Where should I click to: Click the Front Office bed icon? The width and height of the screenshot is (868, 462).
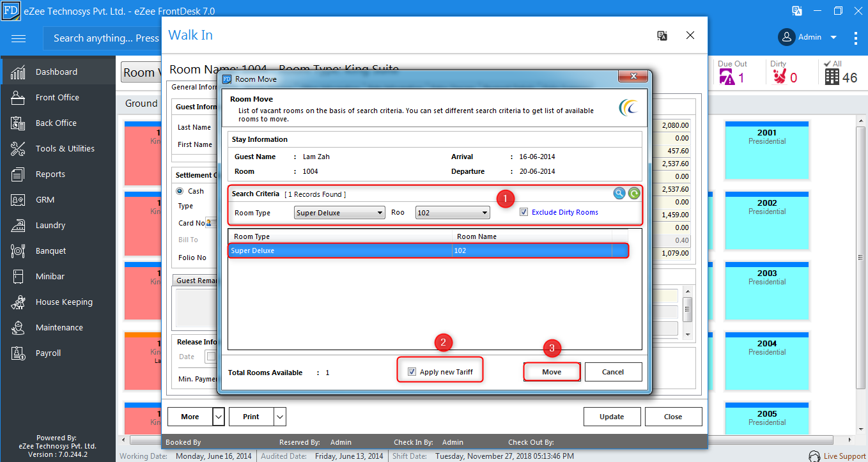18,98
